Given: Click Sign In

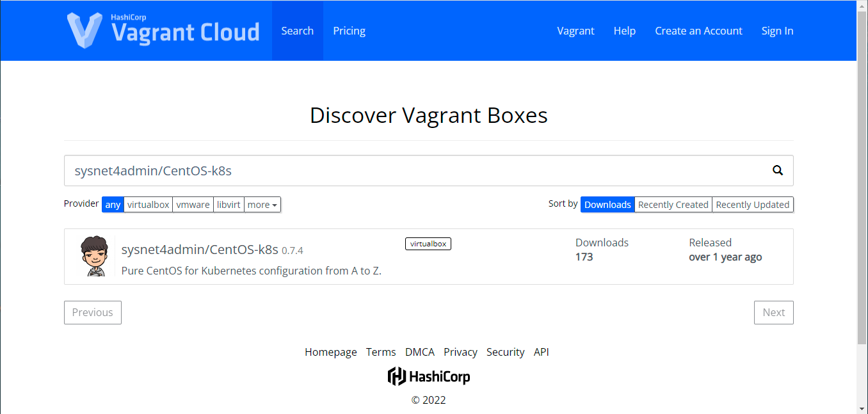Looking at the screenshot, I should click(x=777, y=31).
